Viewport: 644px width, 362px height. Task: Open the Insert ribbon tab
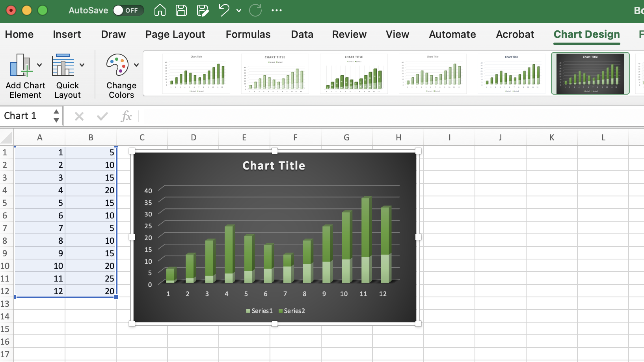point(67,35)
